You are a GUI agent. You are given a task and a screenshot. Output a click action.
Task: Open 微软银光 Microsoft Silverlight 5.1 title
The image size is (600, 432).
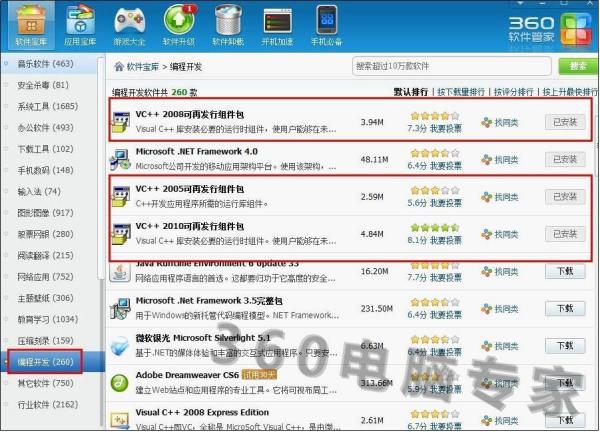point(203,338)
